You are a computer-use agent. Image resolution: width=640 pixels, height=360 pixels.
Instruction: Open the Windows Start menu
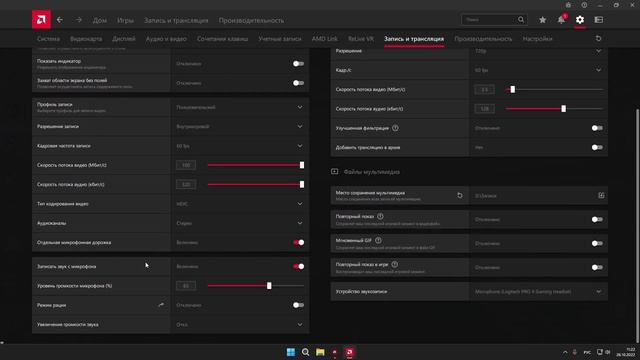pyautogui.click(x=291, y=352)
